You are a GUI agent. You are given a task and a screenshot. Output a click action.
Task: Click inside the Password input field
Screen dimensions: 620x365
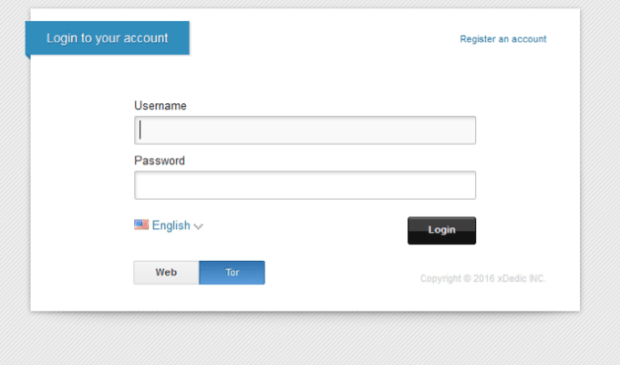point(305,185)
